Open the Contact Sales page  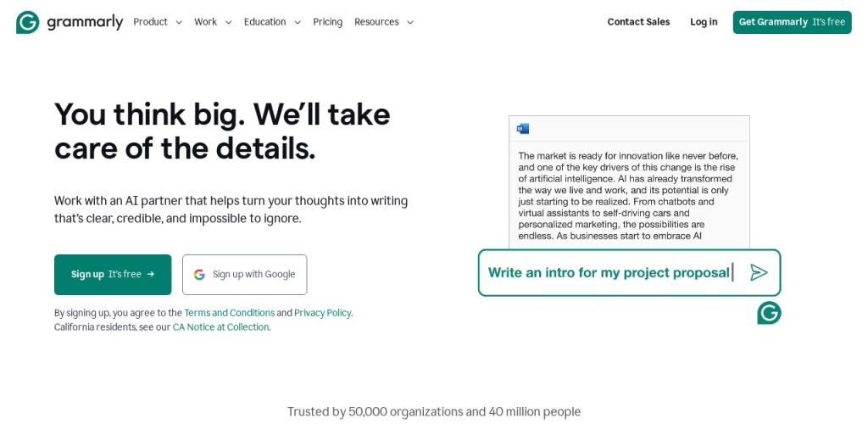tap(638, 22)
